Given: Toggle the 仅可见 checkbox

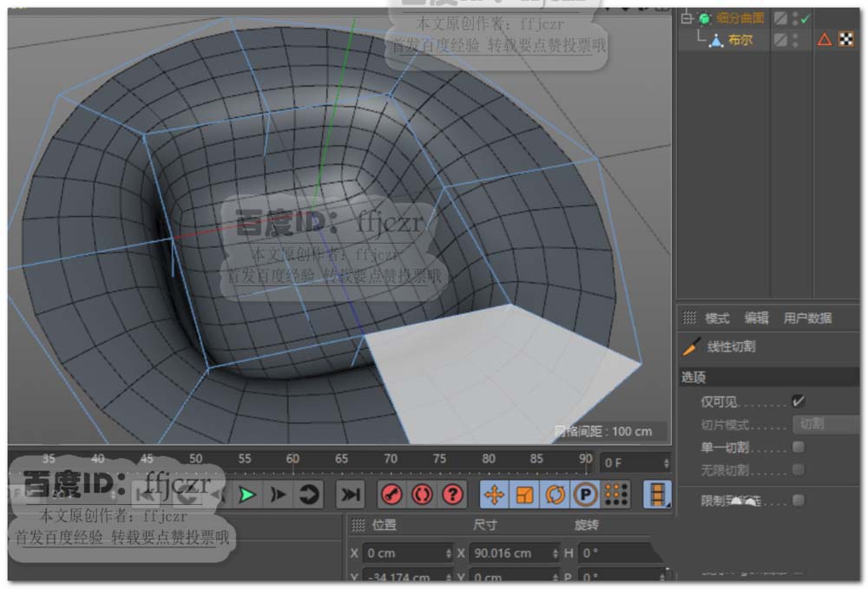Looking at the screenshot, I should [x=798, y=402].
